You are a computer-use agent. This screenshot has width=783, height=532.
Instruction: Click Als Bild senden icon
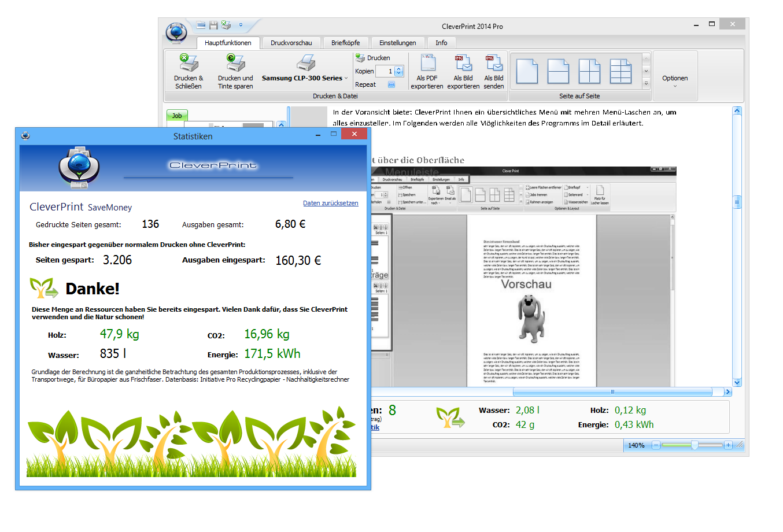494,64
